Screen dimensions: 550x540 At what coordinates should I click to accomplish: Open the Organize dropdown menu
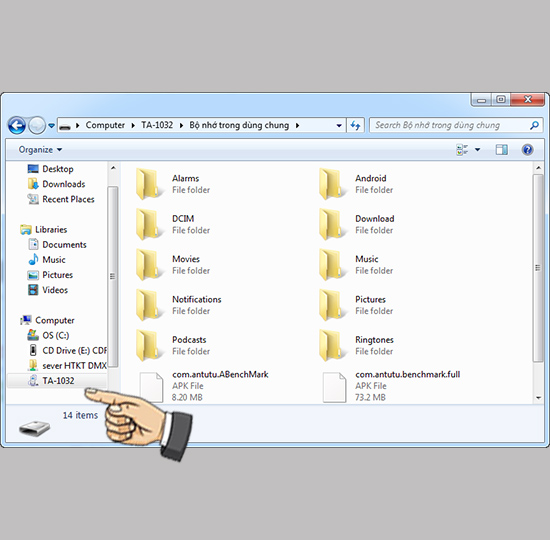pos(40,150)
